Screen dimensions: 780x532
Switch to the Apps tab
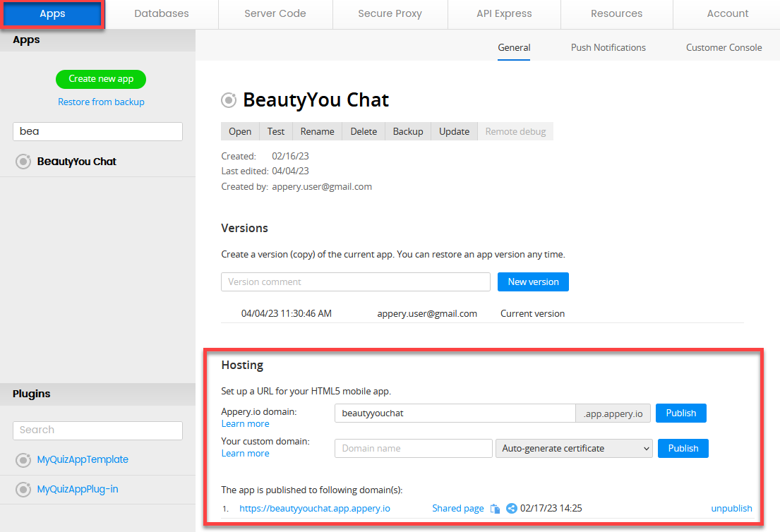[52, 14]
